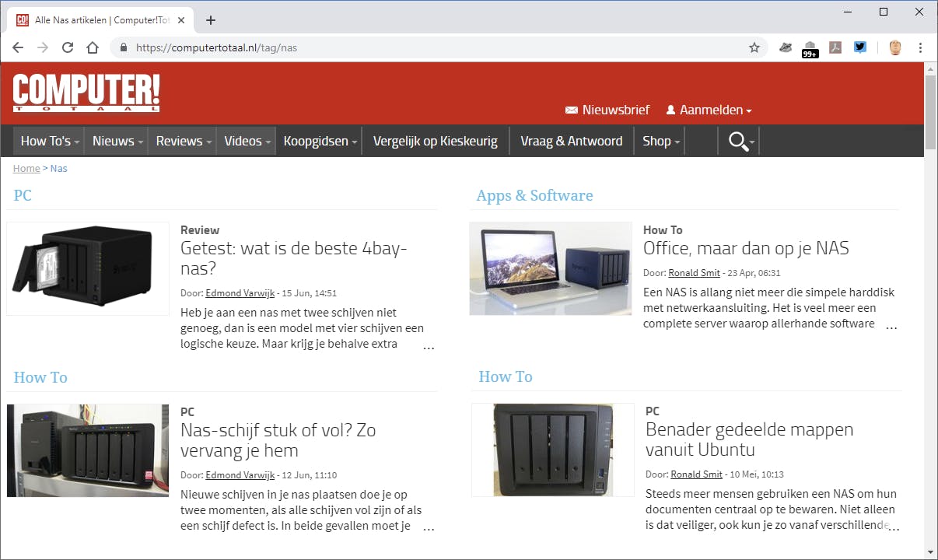Click the How To label above Office article
The image size is (938, 560).
[663, 230]
